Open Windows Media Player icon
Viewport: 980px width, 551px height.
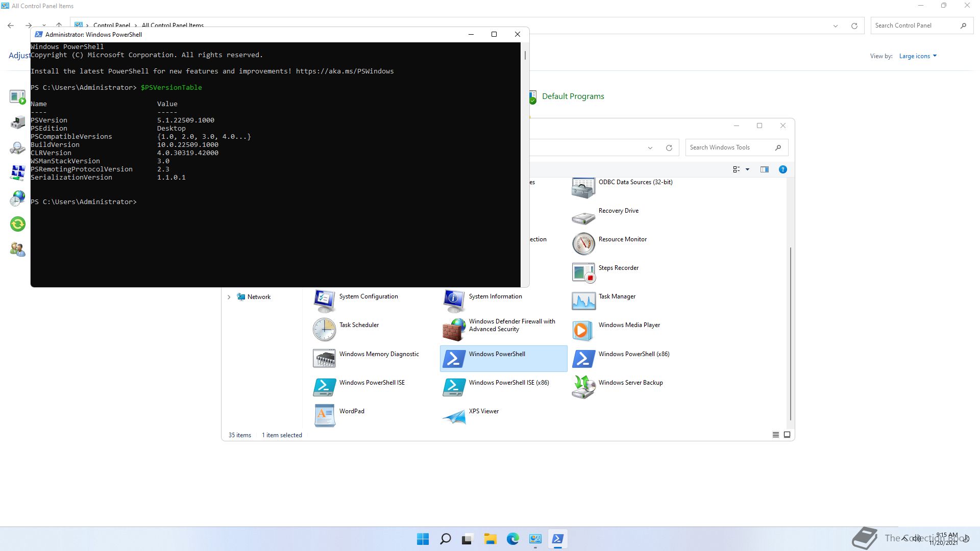tap(583, 331)
